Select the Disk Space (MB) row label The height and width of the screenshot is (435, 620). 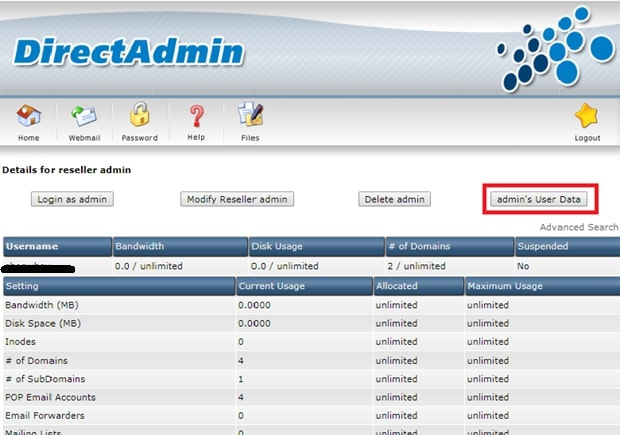(x=43, y=323)
